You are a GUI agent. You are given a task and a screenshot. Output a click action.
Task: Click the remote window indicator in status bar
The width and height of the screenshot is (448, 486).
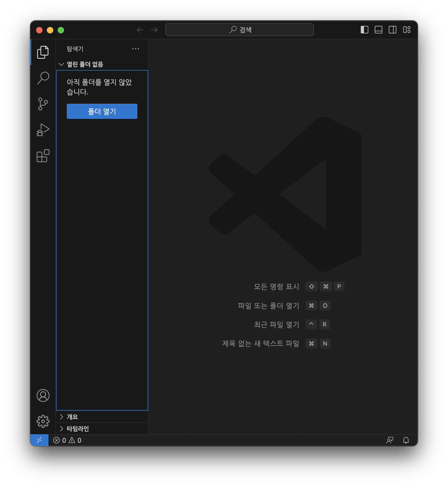point(39,440)
